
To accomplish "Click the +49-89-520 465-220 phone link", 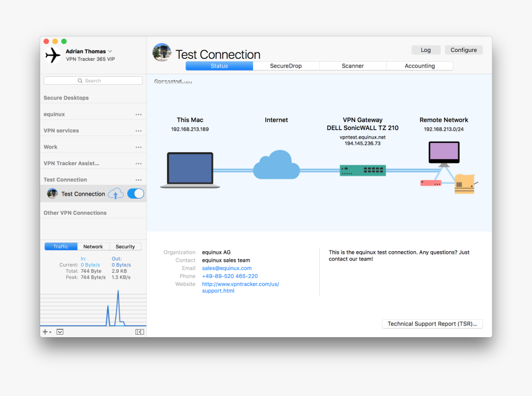I will point(230,276).
